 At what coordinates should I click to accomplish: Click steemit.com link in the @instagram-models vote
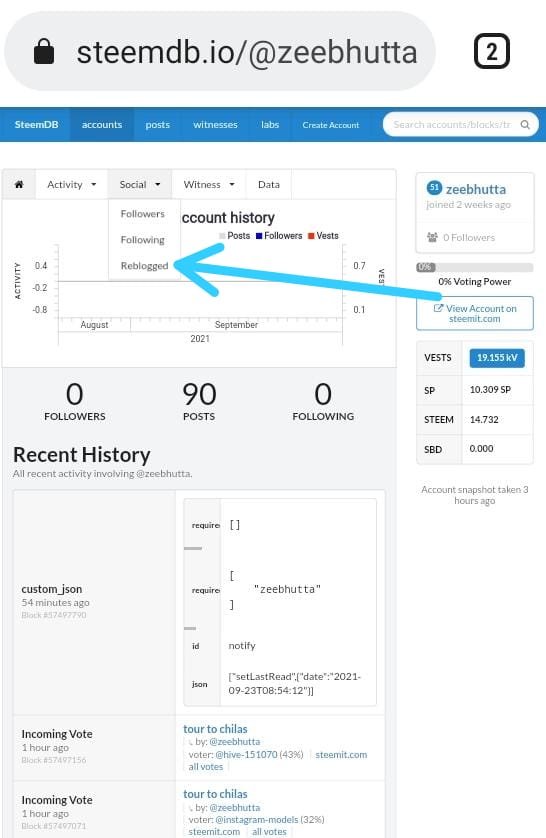tap(214, 832)
